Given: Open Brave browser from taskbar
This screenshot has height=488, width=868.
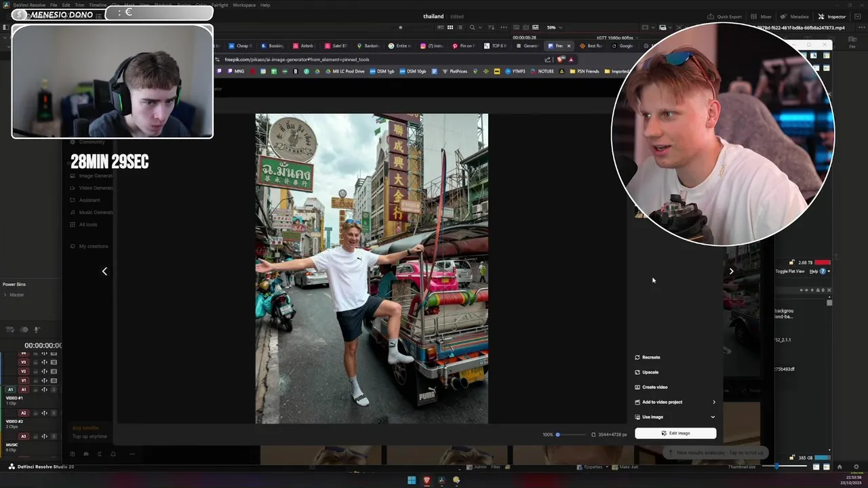Looking at the screenshot, I should coord(427,481).
